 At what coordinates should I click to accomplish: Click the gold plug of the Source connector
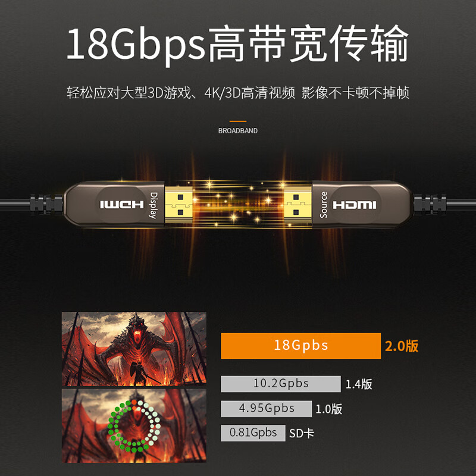(297, 205)
